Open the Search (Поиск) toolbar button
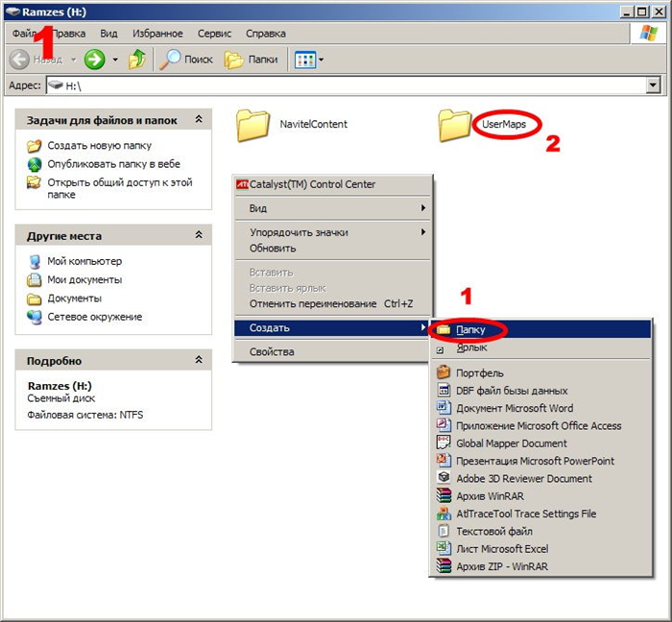 point(185,60)
